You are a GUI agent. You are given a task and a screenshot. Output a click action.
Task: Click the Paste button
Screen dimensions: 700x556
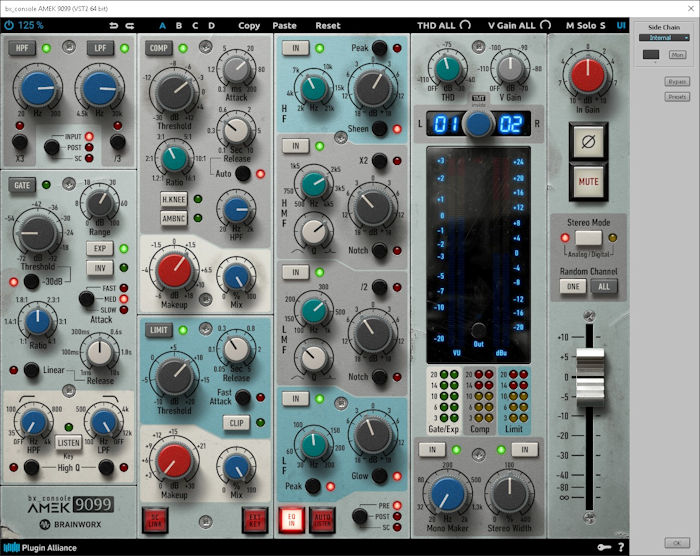(x=284, y=25)
